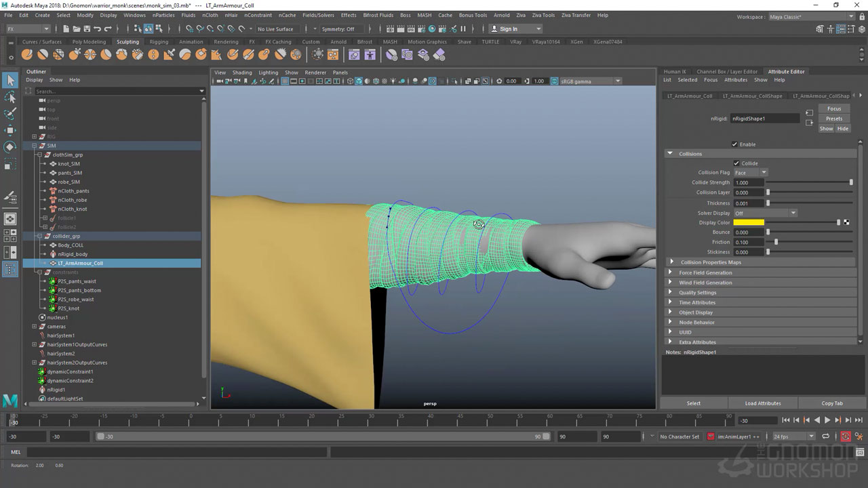Click the red auto keyframe icon
868x488 pixels.
pos(846,436)
